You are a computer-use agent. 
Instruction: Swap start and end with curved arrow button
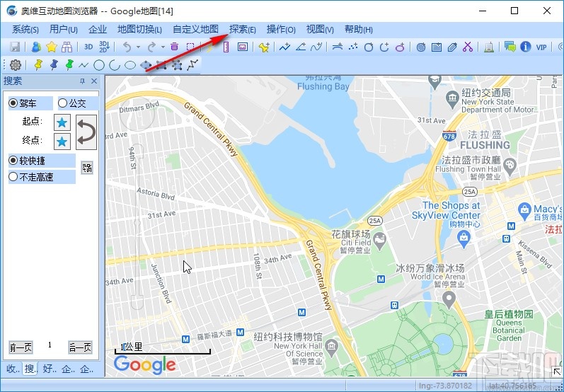point(86,132)
